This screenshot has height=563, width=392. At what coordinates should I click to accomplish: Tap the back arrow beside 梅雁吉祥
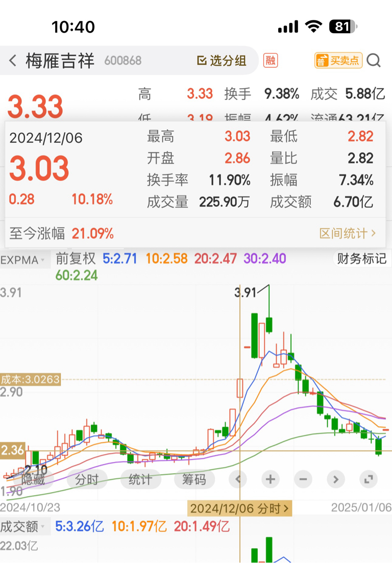13,60
